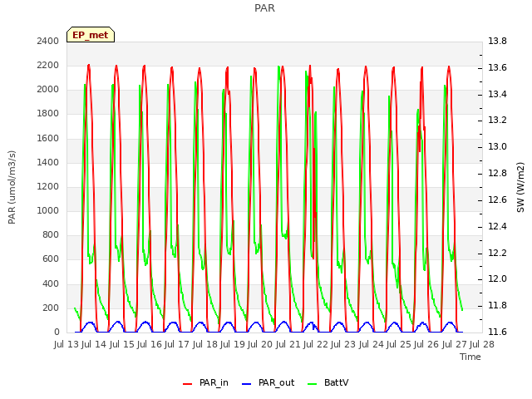Click the BattV legend label
This screenshot has height=399, width=532.
(336, 382)
